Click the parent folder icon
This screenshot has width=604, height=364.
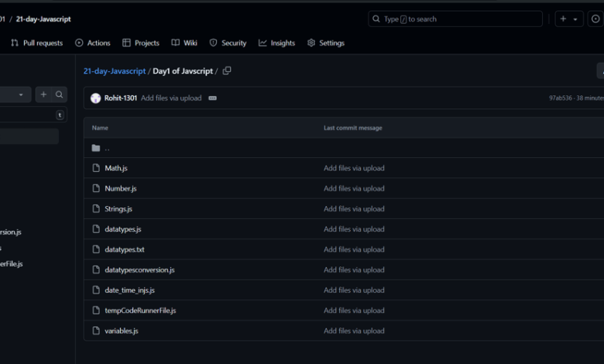[96, 148]
